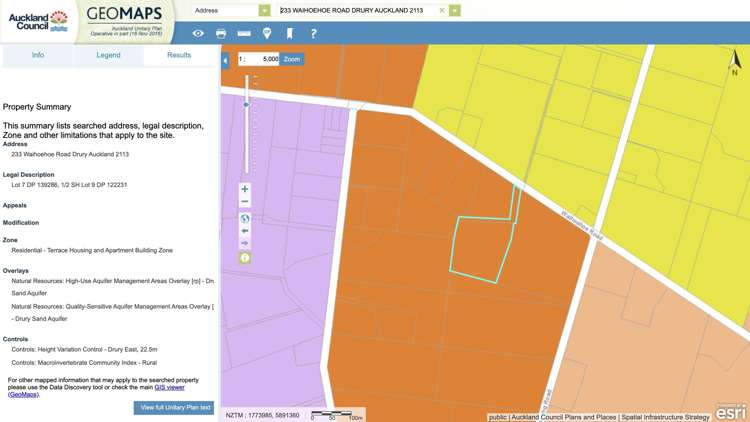
Task: Click View full Unitary Plan text button
Action: pos(174,408)
